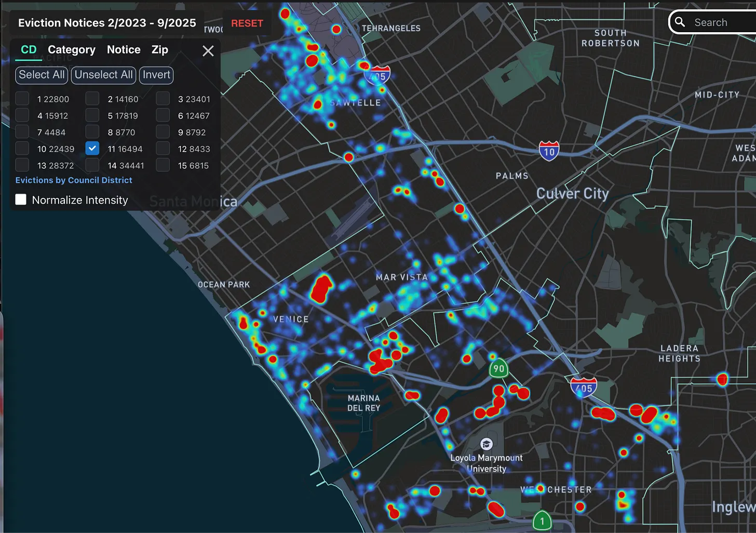Click the Culver City map label
Image resolution: width=756 pixels, height=533 pixels.
572,194
